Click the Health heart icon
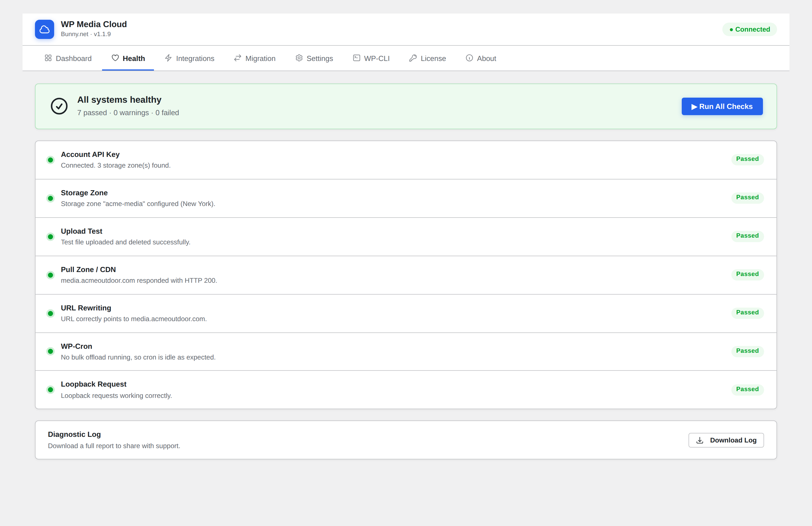This screenshot has height=526, width=812. (115, 58)
